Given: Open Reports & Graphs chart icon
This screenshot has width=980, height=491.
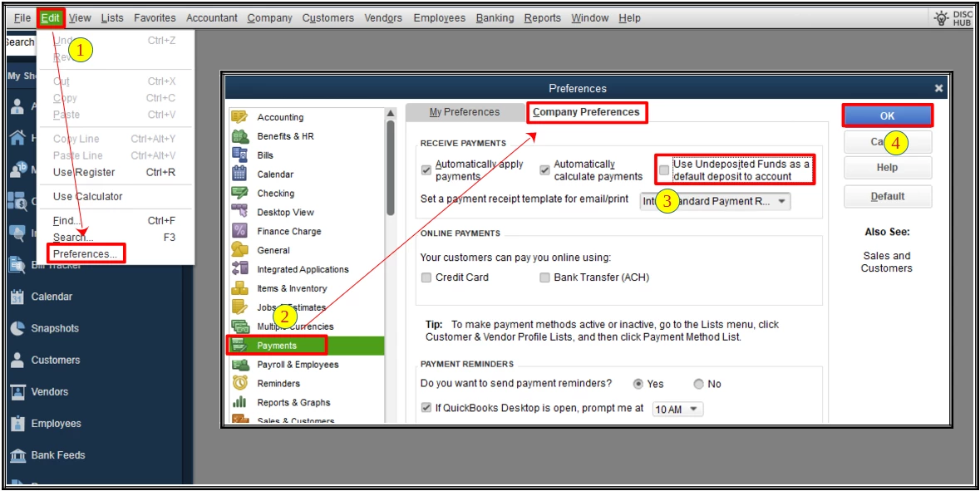Looking at the screenshot, I should click(240, 402).
